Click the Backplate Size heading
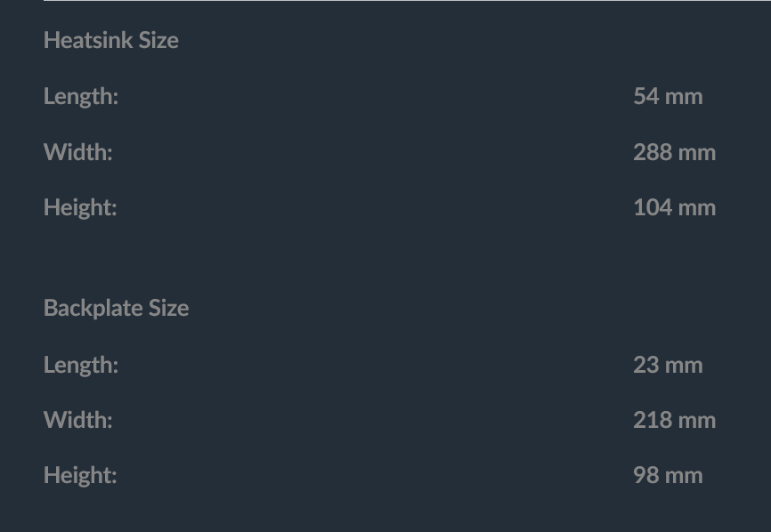The image size is (771, 532). click(x=117, y=309)
